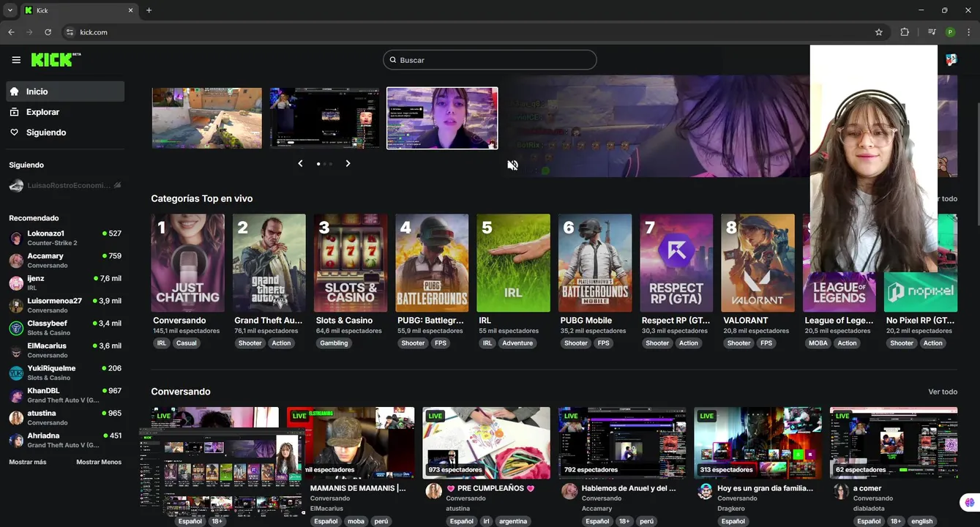Open Lokonazo1 channel avatar
This screenshot has width=980, height=527.
pos(16,238)
